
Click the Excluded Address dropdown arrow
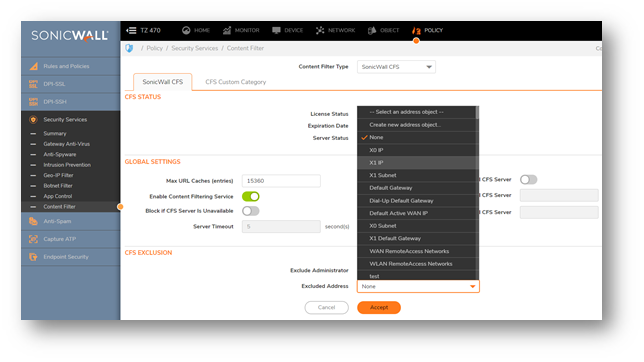point(472,286)
